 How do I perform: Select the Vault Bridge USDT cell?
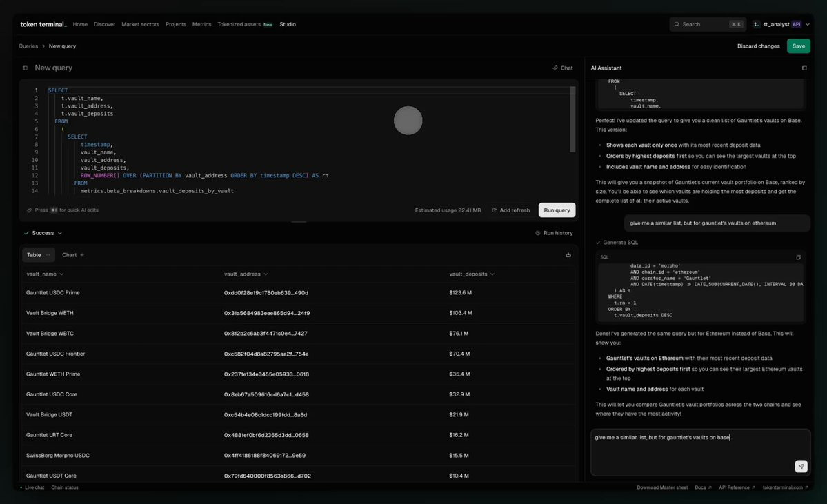coord(49,415)
